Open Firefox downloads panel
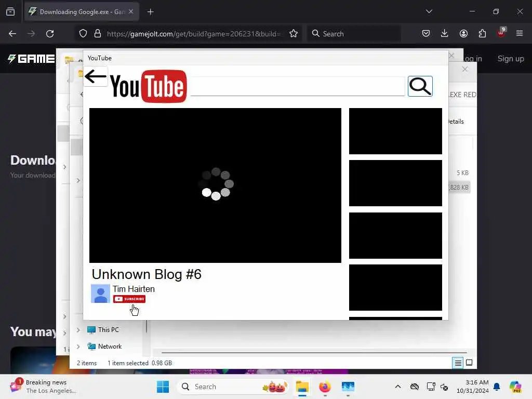 click(x=445, y=34)
